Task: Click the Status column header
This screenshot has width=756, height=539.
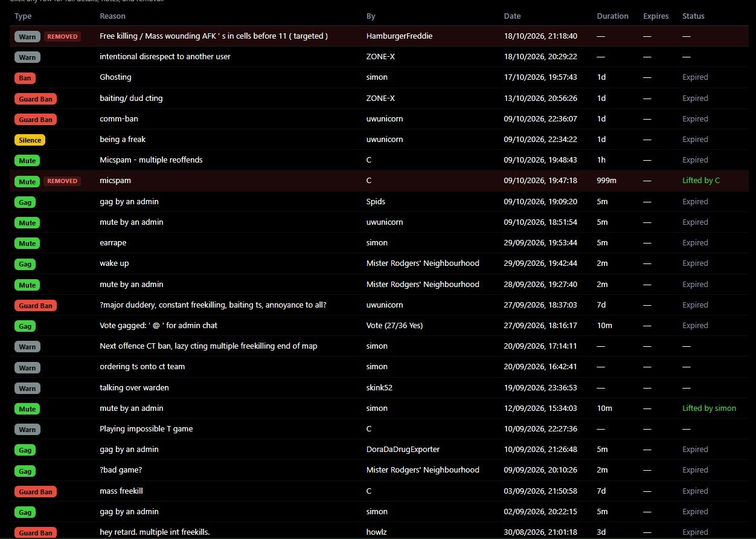Action: [x=693, y=16]
